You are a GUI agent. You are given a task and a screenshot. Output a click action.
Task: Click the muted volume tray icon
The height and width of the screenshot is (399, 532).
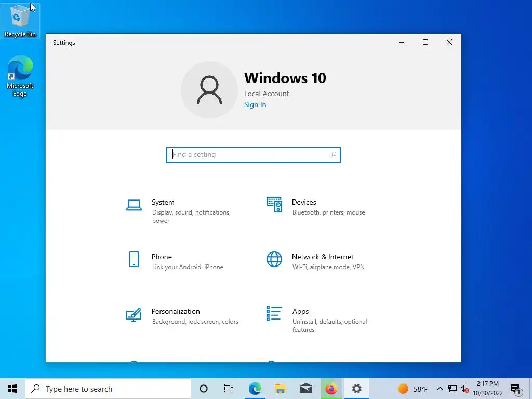(x=465, y=389)
